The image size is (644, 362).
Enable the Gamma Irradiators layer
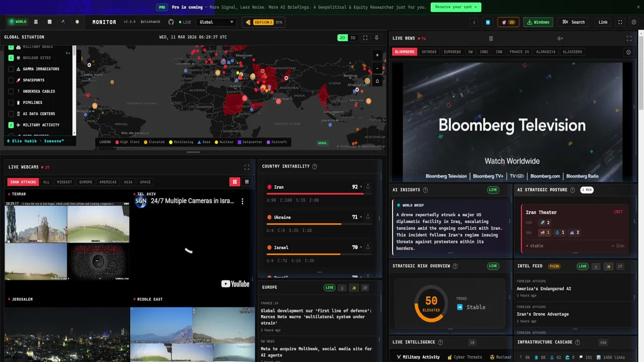pyautogui.click(x=11, y=69)
